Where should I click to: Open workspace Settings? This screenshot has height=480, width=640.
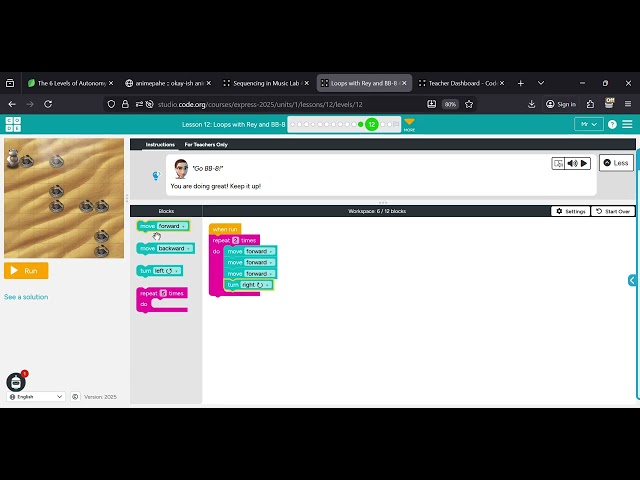pos(571,211)
